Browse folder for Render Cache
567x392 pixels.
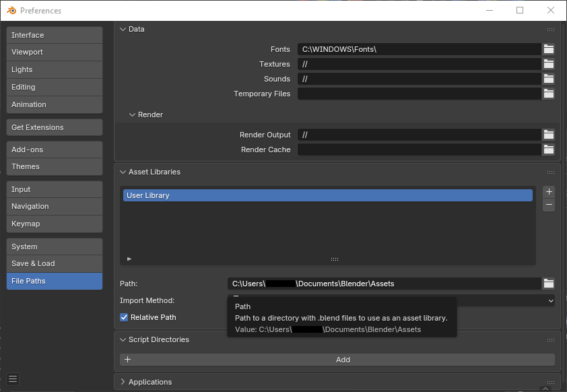click(x=549, y=150)
